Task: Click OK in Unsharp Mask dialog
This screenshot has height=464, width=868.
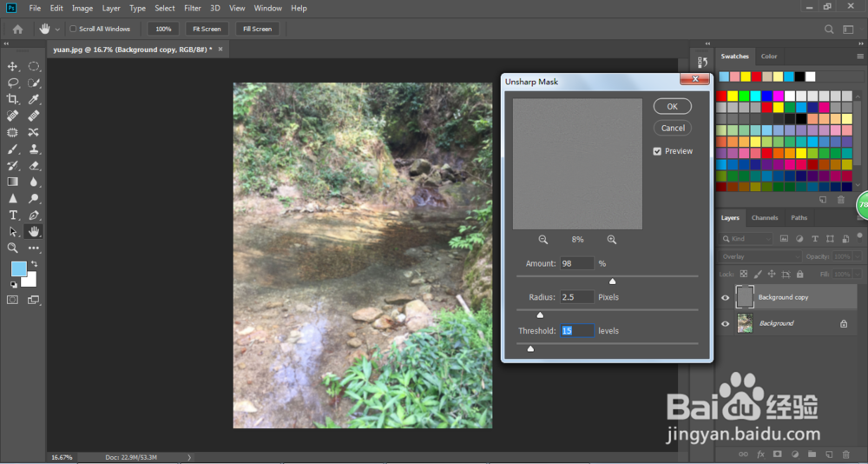Action: [672, 106]
